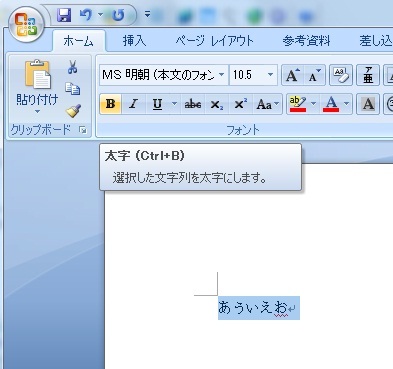Click the 貼り付け paste button
This screenshot has height=369, width=393.
[37, 87]
